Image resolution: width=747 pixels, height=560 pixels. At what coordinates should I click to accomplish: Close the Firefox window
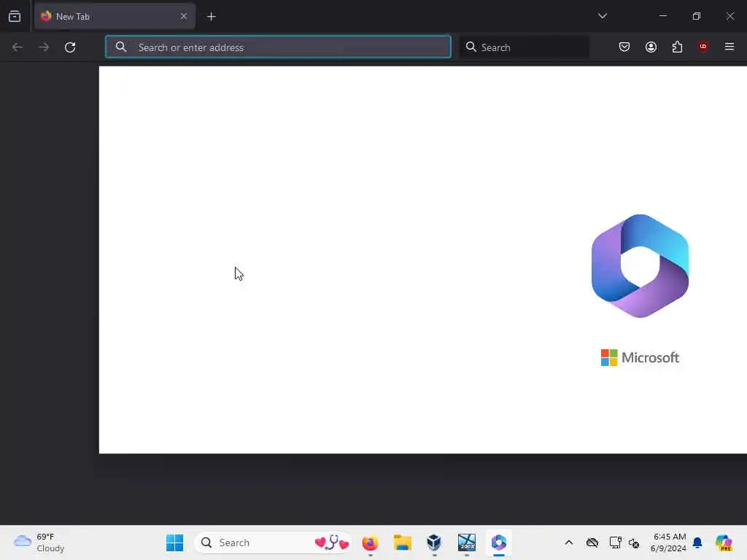[729, 16]
